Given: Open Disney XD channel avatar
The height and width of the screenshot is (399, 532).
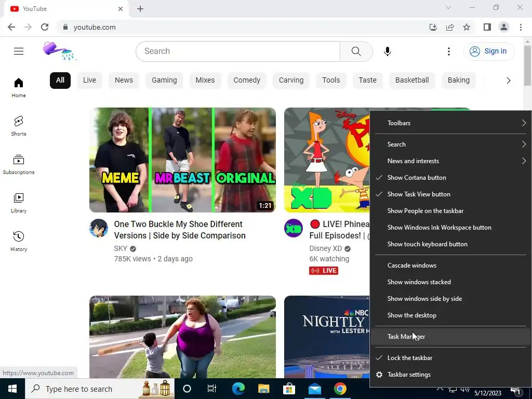Looking at the screenshot, I should [294, 228].
